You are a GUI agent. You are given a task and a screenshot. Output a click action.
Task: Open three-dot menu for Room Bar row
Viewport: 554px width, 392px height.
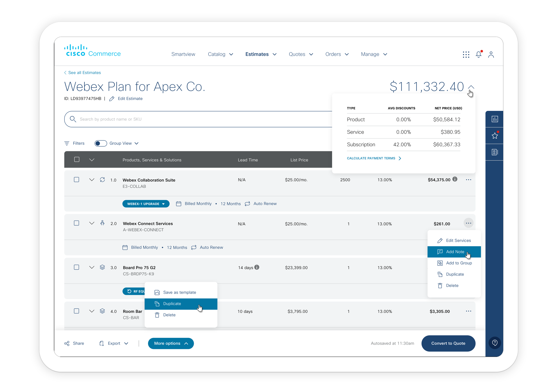(468, 311)
